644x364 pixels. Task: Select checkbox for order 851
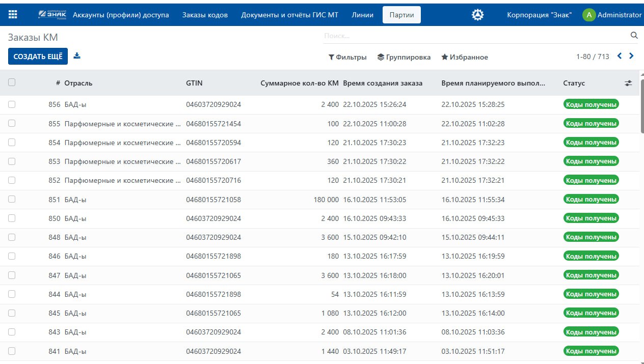12,200
